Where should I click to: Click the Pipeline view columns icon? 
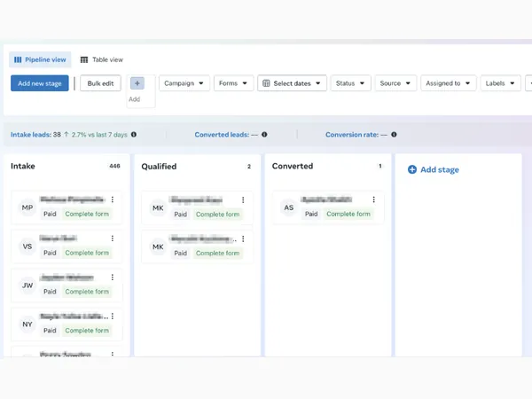click(18, 60)
